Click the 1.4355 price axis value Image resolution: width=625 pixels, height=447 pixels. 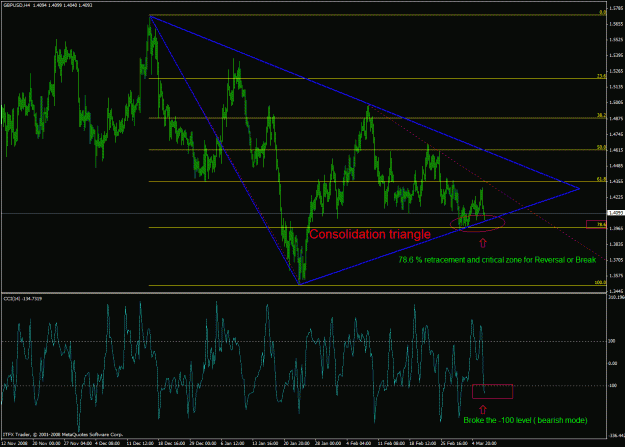coord(616,181)
